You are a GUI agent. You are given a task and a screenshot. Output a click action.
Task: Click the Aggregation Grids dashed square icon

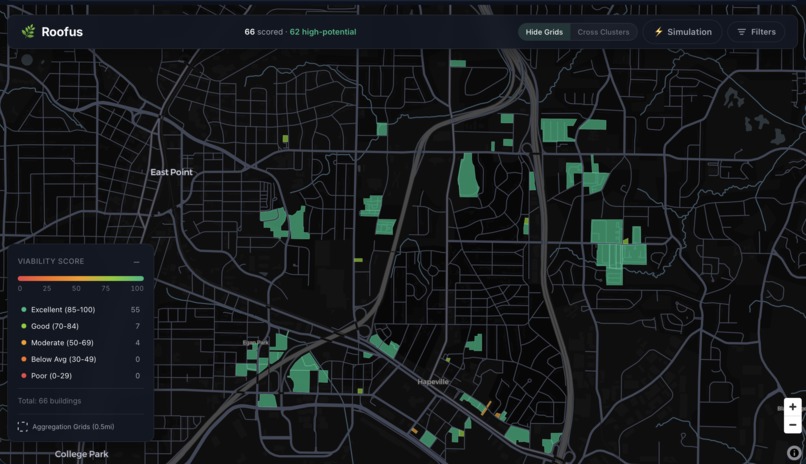pos(23,426)
